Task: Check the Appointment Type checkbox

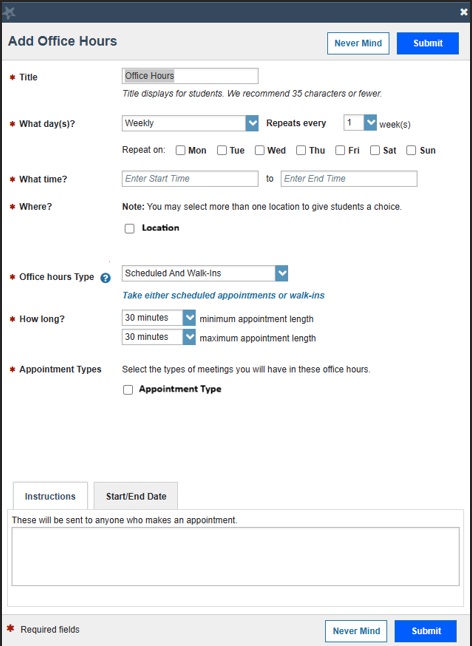Action: (128, 390)
